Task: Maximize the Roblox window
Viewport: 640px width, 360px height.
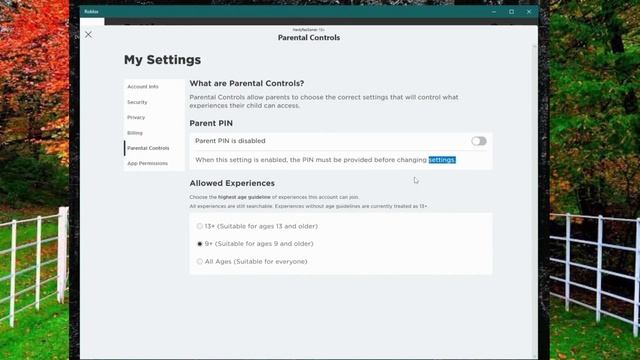Action: click(511, 12)
